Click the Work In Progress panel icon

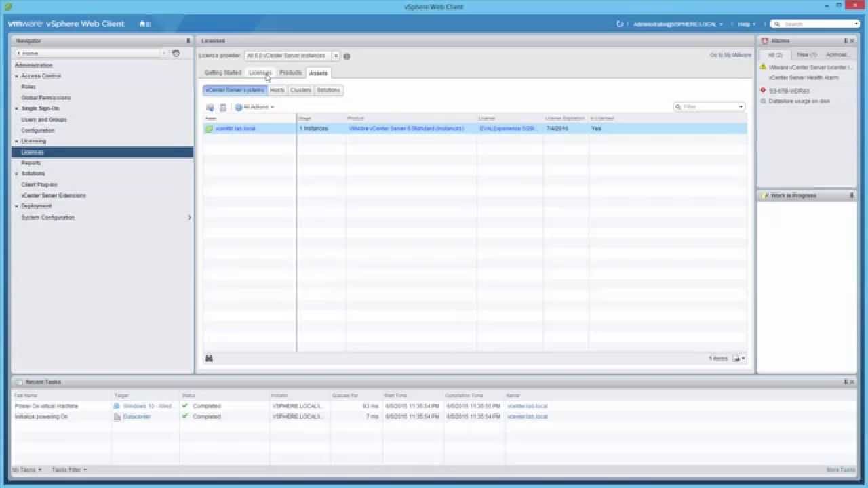click(766, 195)
